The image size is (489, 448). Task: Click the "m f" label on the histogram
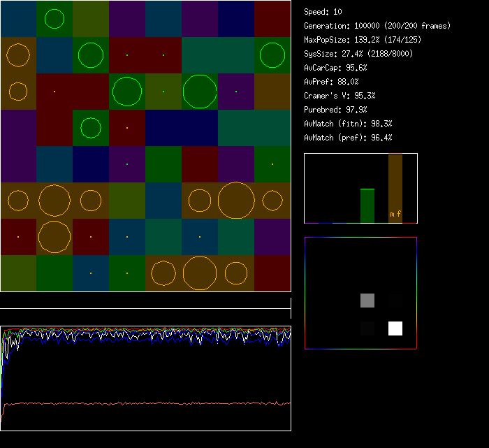point(395,214)
